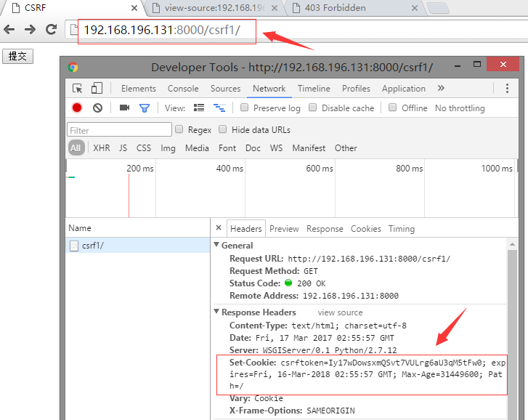Collapse the Response Headers section
Screen dimensions: 528x420
coord(216,312)
